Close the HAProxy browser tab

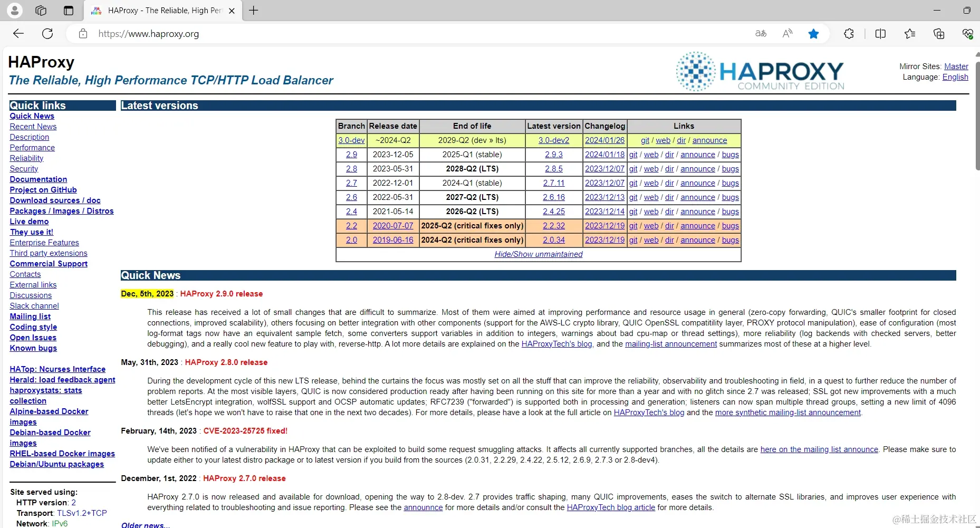coord(232,11)
